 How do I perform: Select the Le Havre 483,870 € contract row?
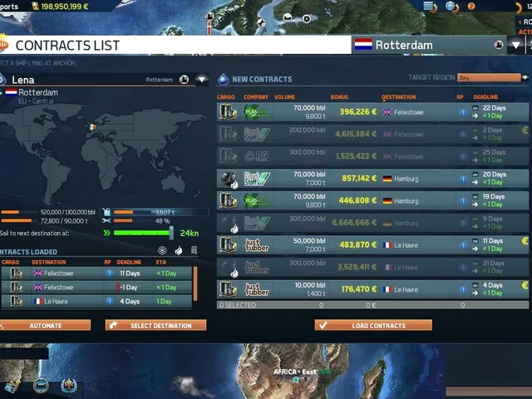click(x=372, y=245)
